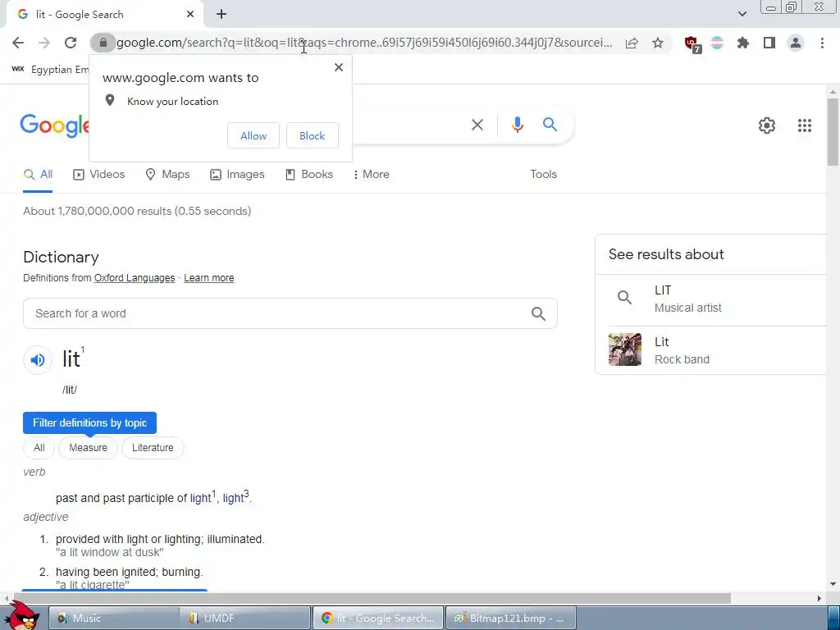Follow the light³ definition link

coord(235,497)
